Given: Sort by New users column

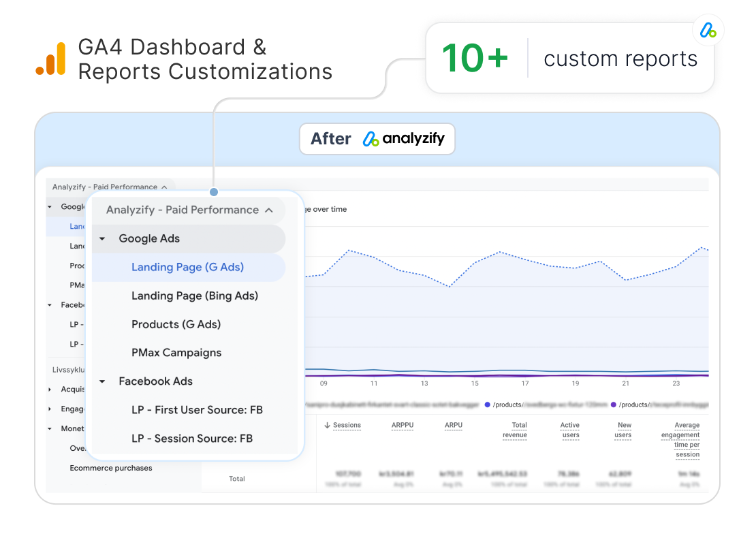Looking at the screenshot, I should [623, 430].
